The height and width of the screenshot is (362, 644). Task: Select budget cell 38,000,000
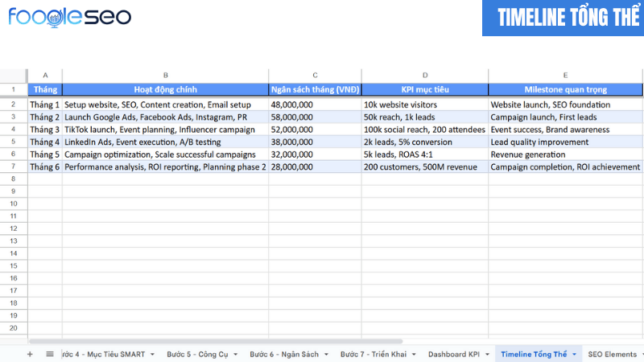(315, 142)
